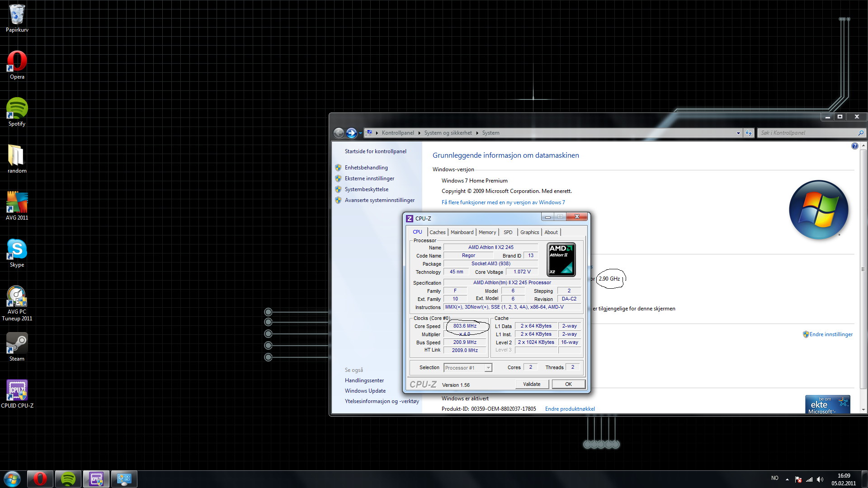868x488 pixels.
Task: Click the Validate button in CPU-Z
Action: [532, 384]
